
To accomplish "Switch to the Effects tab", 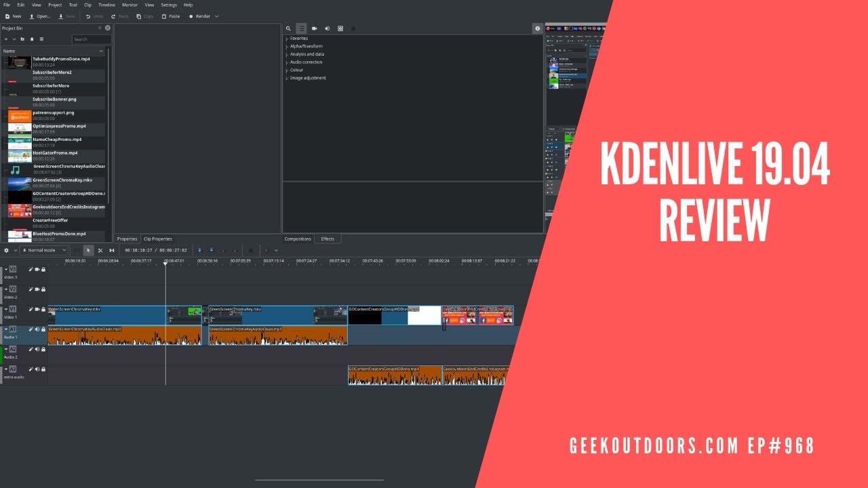I will pos(328,239).
